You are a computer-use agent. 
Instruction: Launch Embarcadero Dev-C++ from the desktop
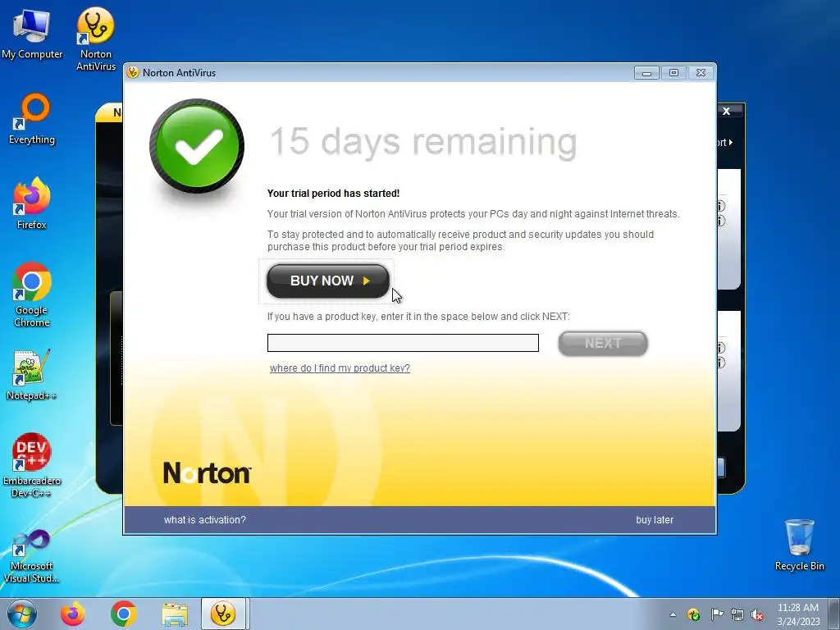pos(32,465)
